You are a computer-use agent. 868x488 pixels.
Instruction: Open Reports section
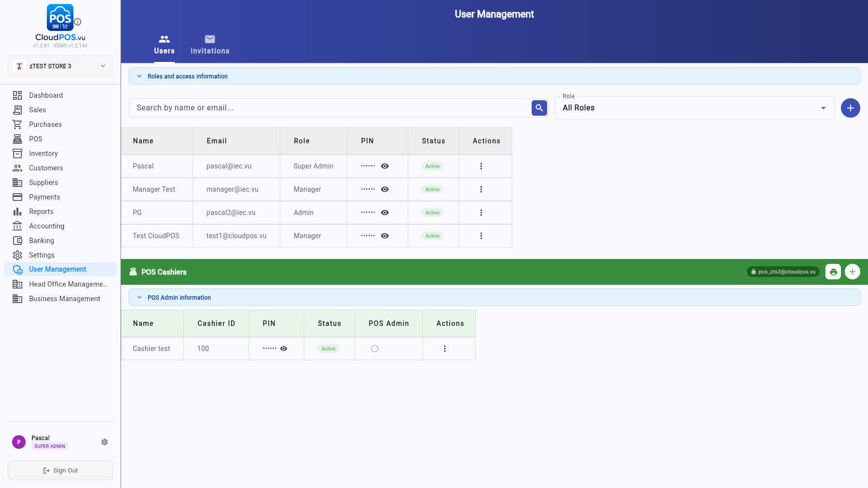(x=60, y=212)
